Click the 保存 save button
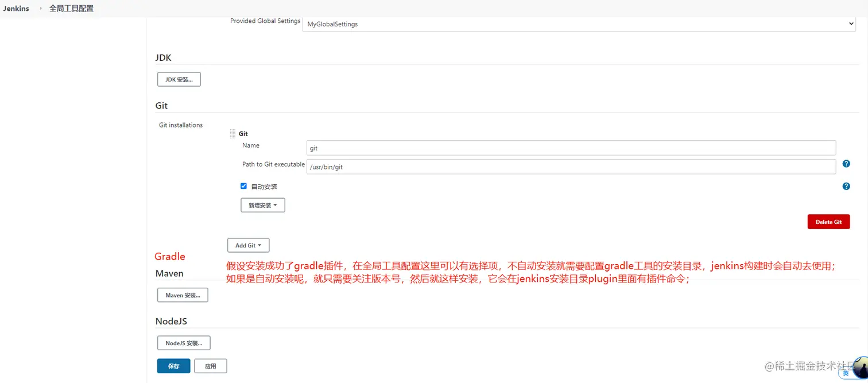 pyautogui.click(x=174, y=366)
